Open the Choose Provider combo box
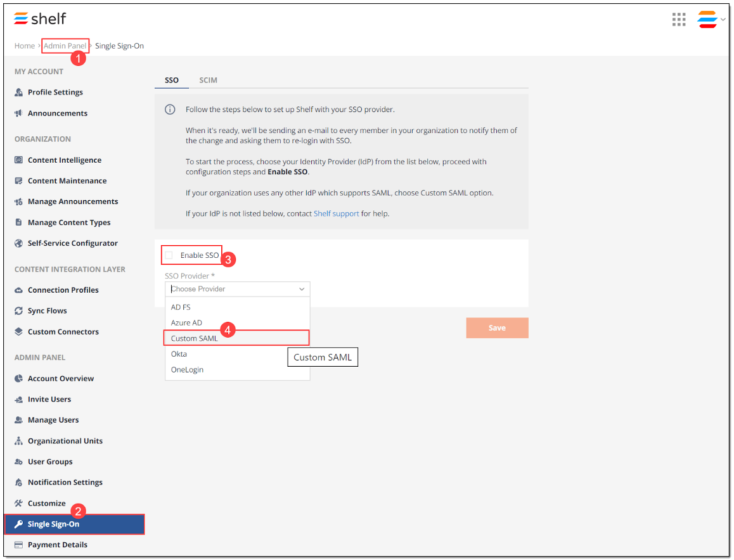Image resolution: width=734 pixels, height=560 pixels. (237, 289)
